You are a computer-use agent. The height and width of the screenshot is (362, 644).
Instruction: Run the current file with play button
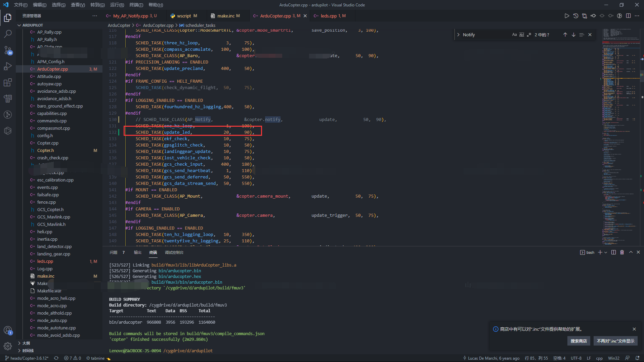pyautogui.click(x=567, y=16)
